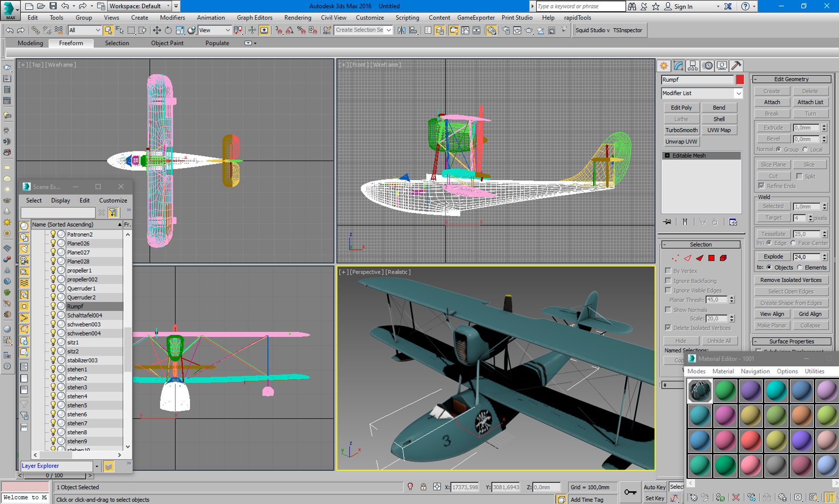The height and width of the screenshot is (504, 839).
Task: Open the Create command panel tab
Action: click(664, 66)
